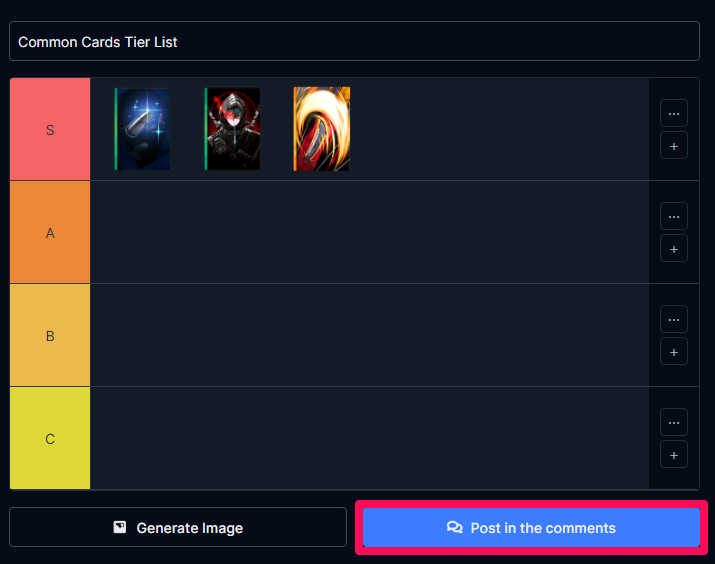Add a card to A tier
The image size is (715, 564).
point(674,249)
